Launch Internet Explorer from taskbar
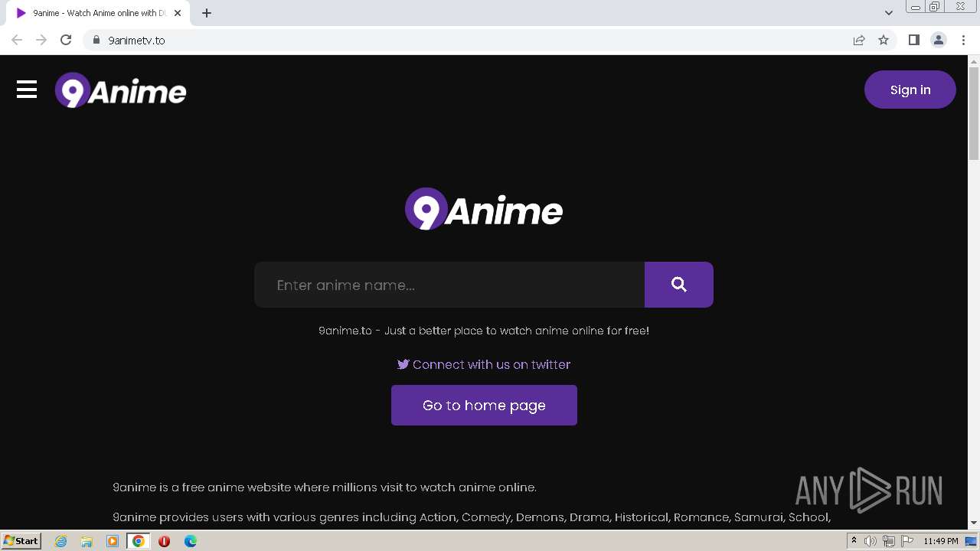 61,541
